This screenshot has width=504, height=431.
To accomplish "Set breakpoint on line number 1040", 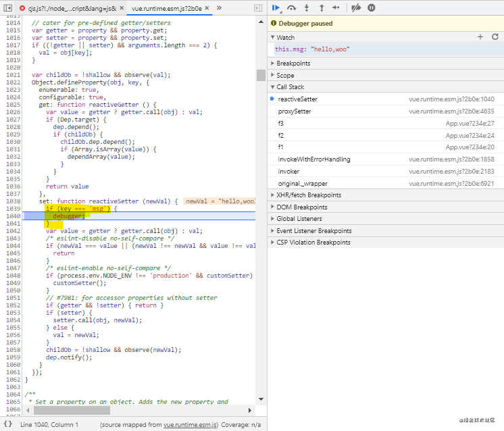I will coord(14,216).
